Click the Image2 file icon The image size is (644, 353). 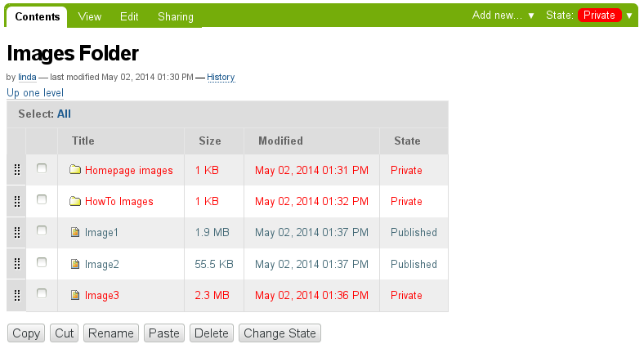click(x=75, y=264)
